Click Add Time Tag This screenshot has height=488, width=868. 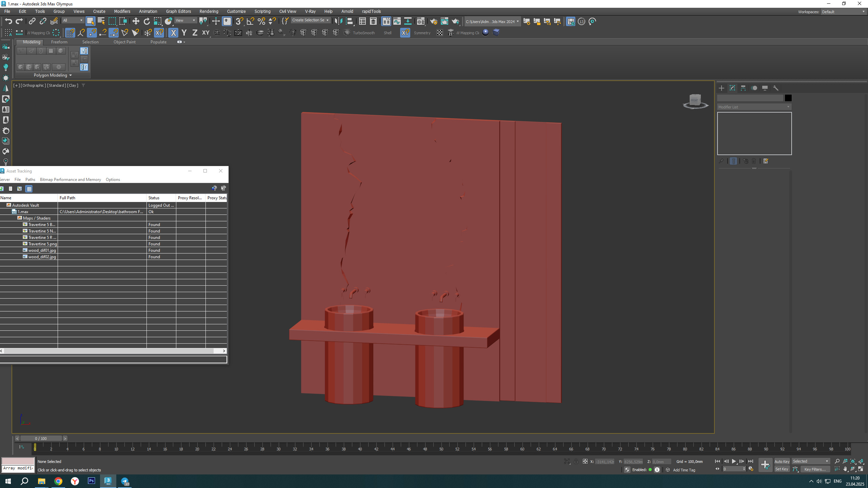(x=684, y=470)
